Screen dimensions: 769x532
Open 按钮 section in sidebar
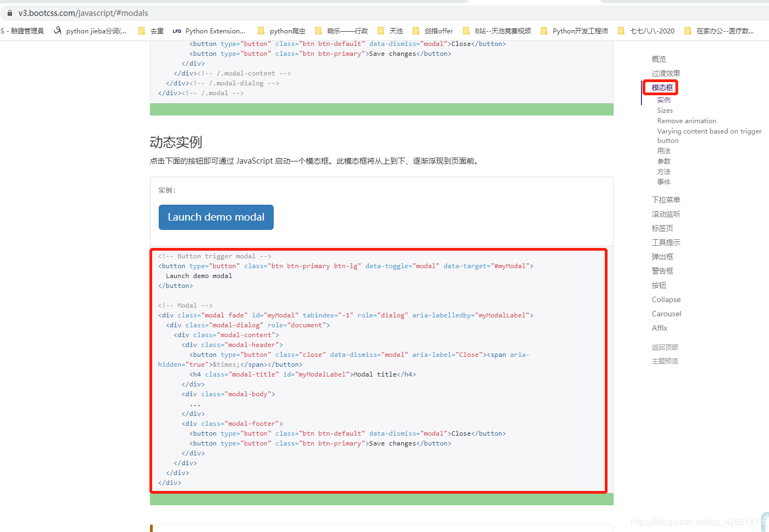coord(659,285)
